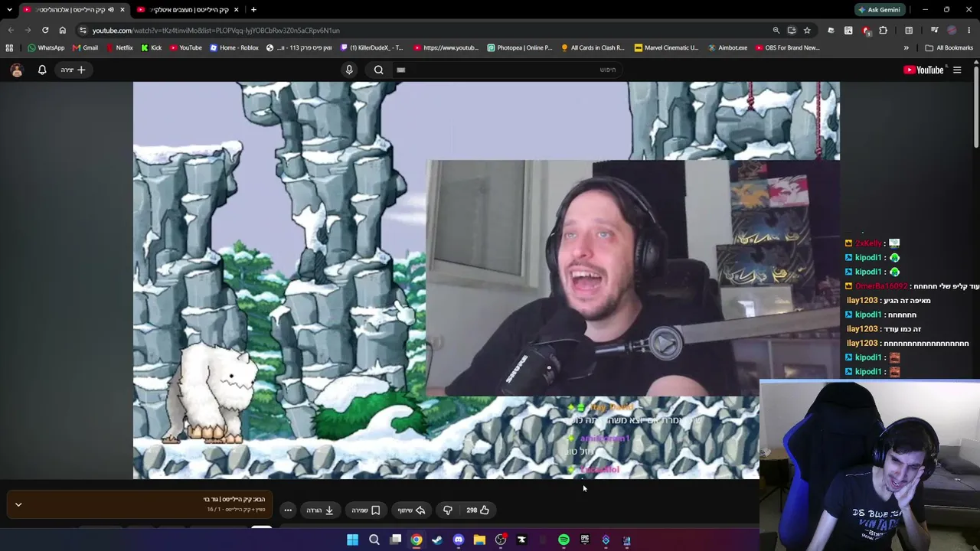
Task: Open the Windows Start menu
Action: coord(352,540)
